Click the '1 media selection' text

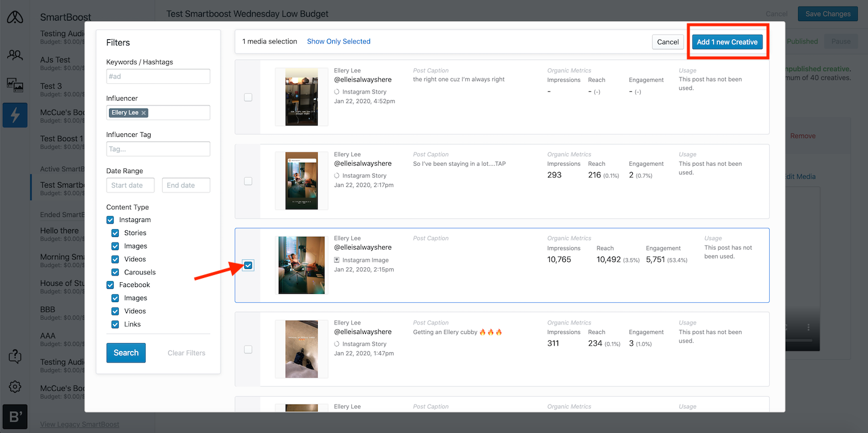[269, 42]
